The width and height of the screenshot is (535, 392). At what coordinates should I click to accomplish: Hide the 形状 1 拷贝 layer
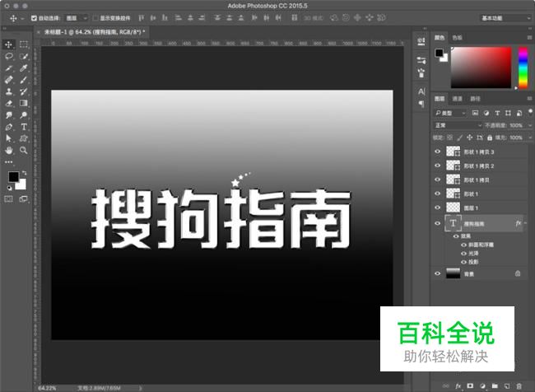coord(437,180)
